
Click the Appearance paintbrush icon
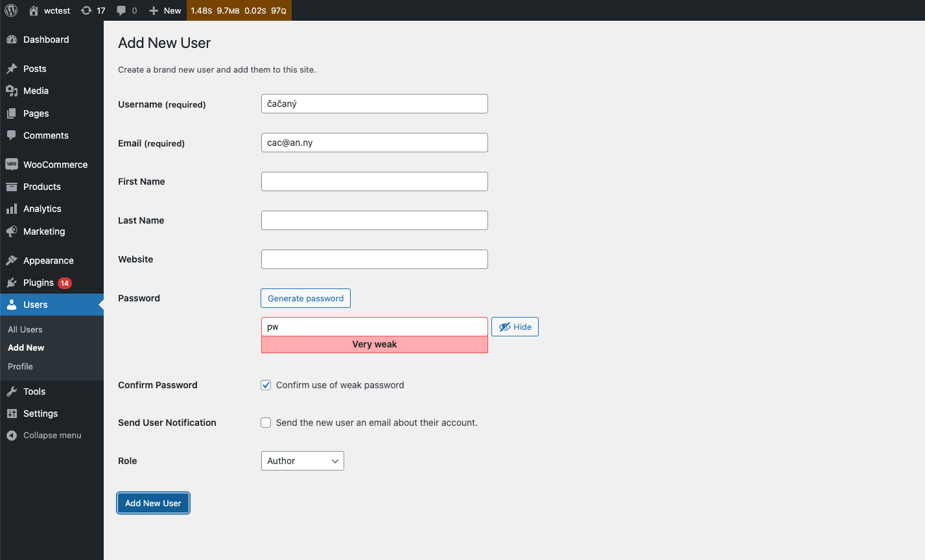[11, 260]
